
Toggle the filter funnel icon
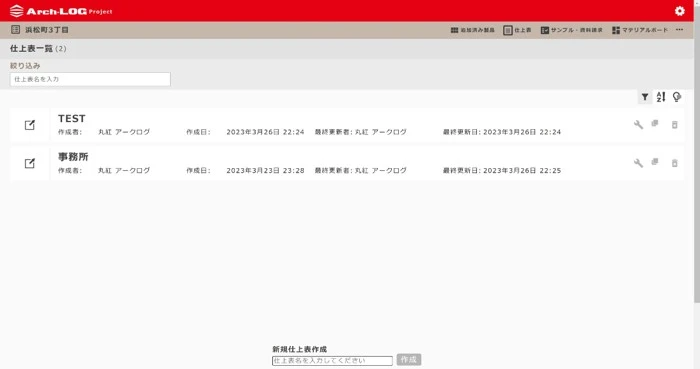coord(645,97)
